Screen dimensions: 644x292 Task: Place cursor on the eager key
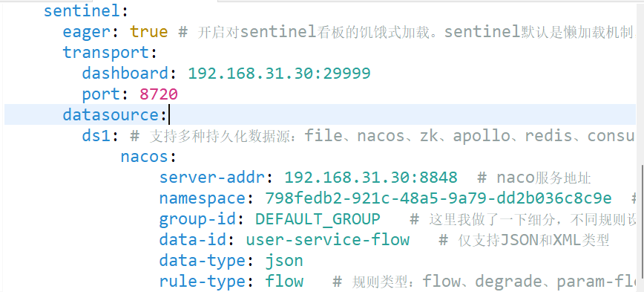click(x=87, y=32)
